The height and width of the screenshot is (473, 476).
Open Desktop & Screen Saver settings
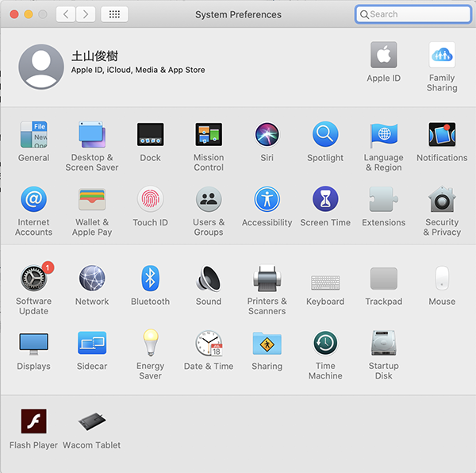[92, 134]
